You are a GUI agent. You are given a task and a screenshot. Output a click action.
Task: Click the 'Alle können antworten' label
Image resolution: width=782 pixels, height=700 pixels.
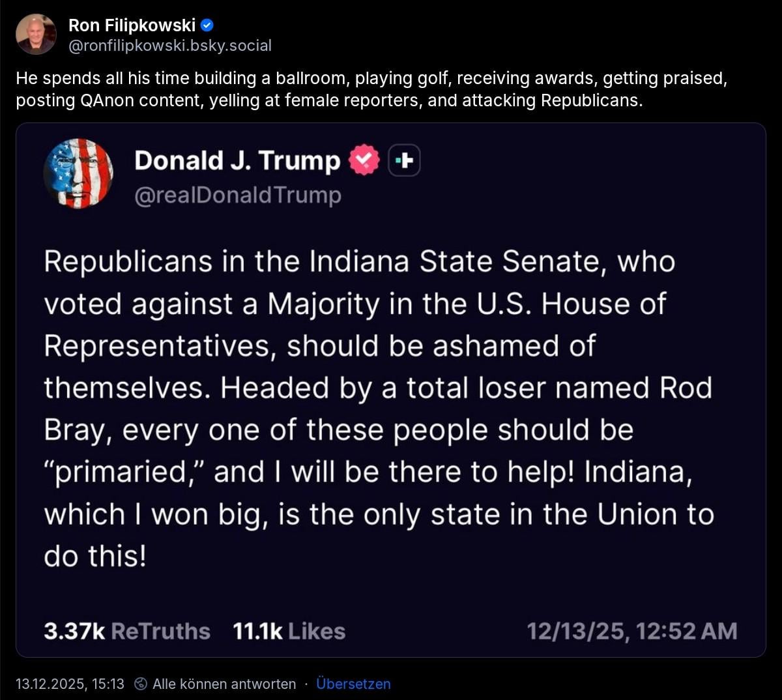[224, 684]
